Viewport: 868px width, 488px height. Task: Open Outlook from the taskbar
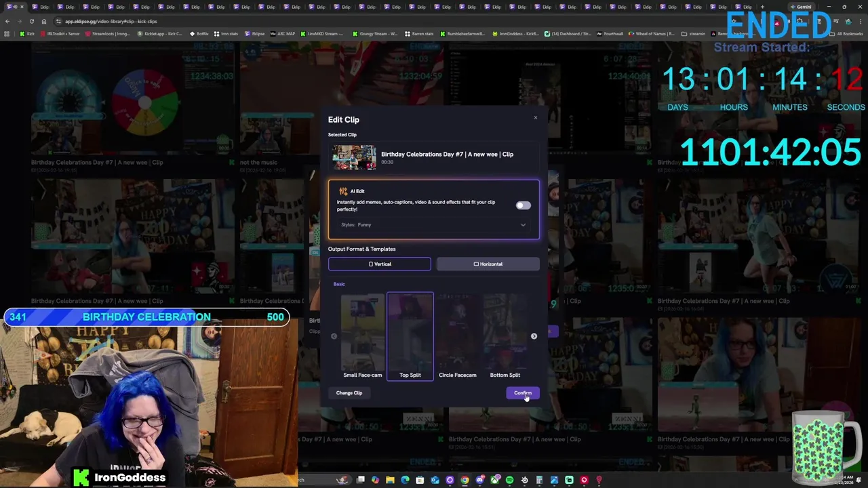tap(435, 480)
